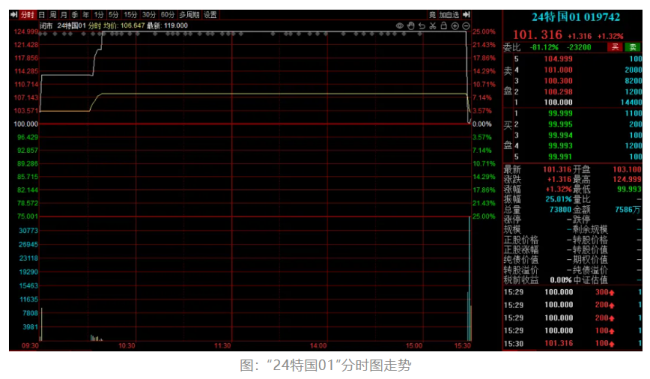Viewport: 650px width, 379px height.
Task: Select the scissors cut icon
Action: pyautogui.click(x=433, y=26)
